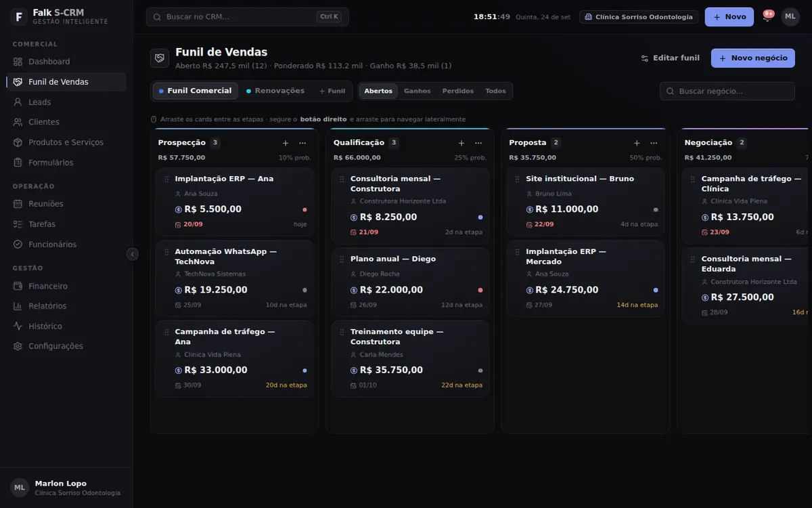Click the Novo negócio button
This screenshot has width=812, height=508.
[753, 58]
